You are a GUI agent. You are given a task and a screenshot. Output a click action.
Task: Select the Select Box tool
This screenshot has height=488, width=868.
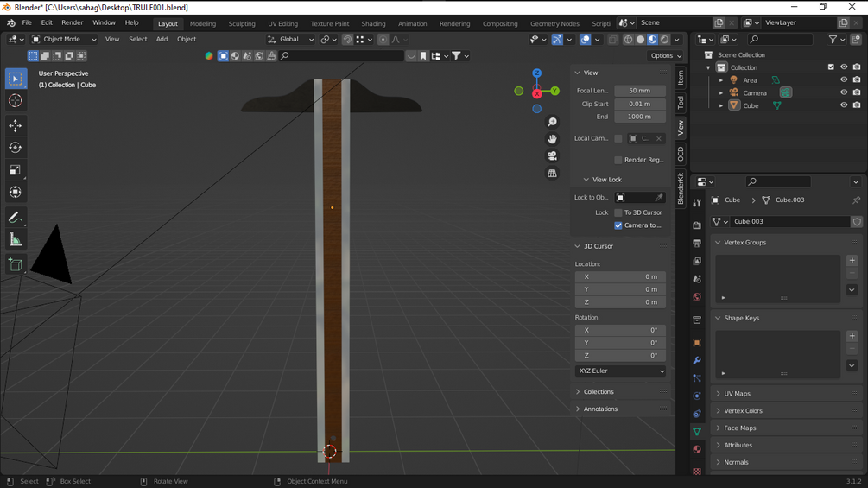tap(16, 79)
